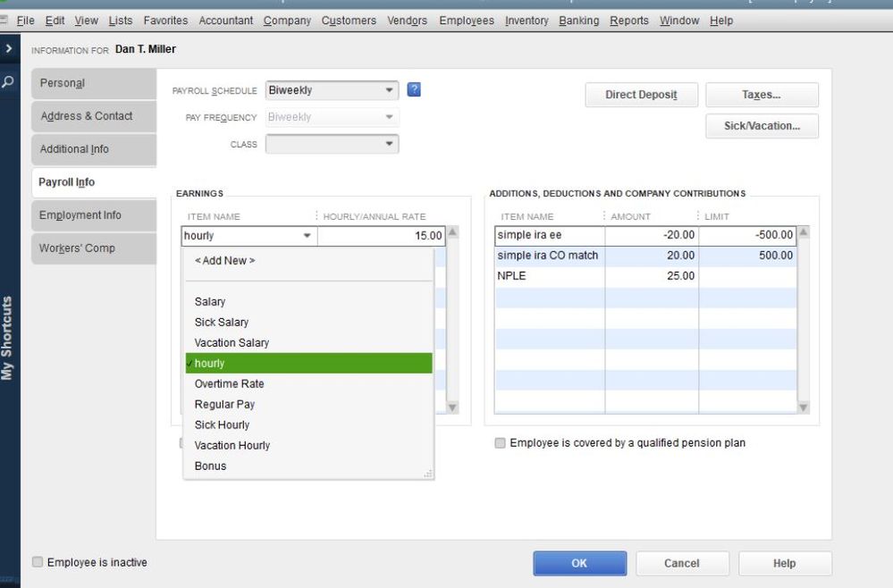The height and width of the screenshot is (588, 893).
Task: Open the Company menu
Action: coord(287,21)
